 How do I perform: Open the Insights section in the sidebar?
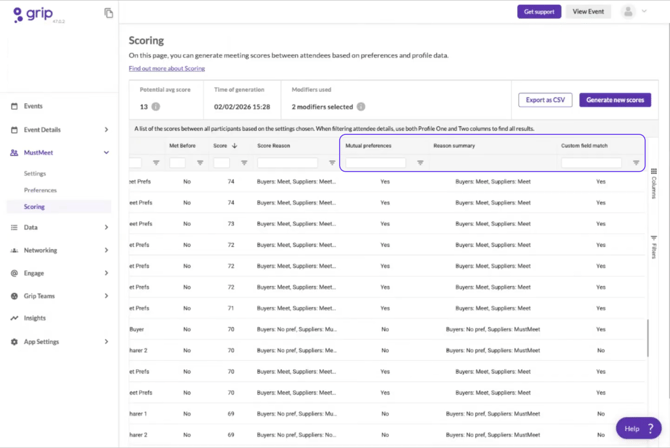coord(35,318)
